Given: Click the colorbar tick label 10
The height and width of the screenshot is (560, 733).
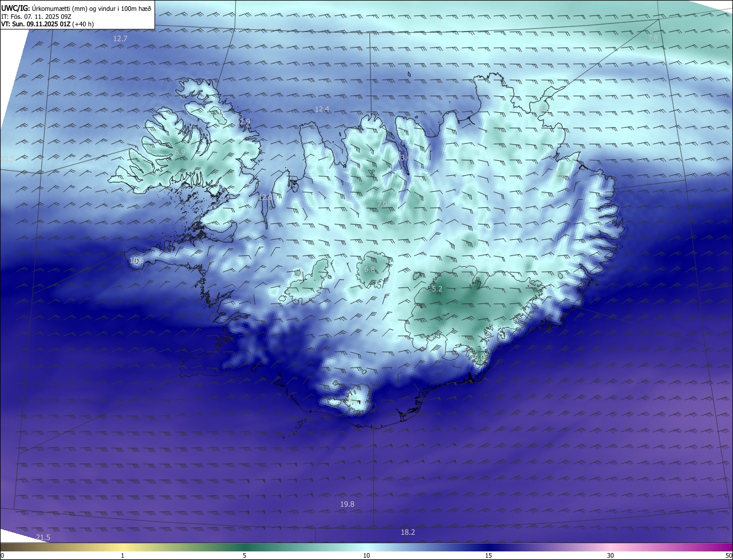Looking at the screenshot, I should pos(366,555).
